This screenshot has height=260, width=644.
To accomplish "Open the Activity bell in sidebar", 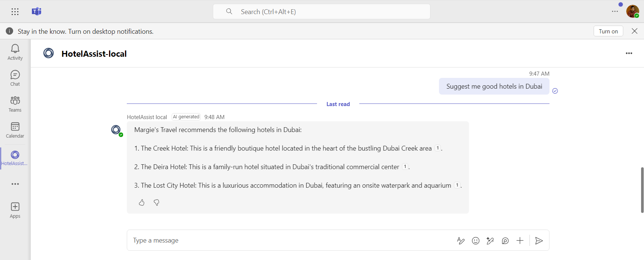I will coord(15,52).
